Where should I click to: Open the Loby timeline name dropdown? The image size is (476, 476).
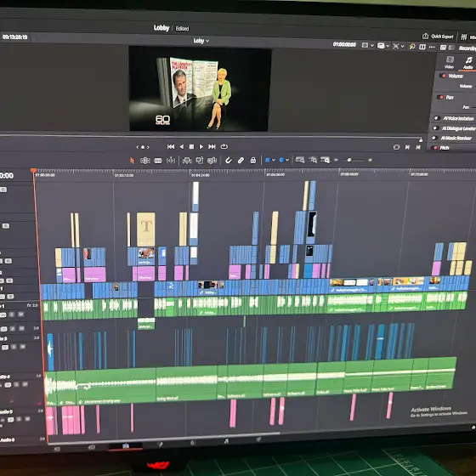tap(201, 41)
